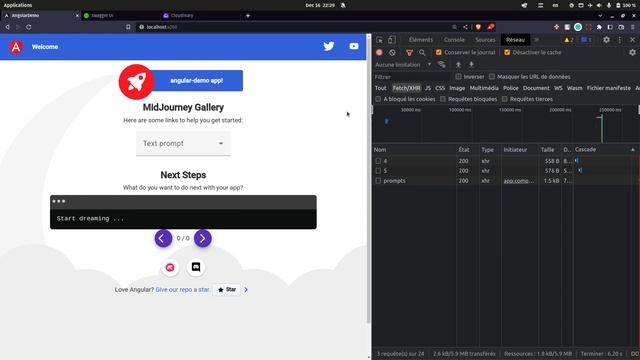This screenshot has width=640, height=360.
Task: Open network search with the magnifier icon
Action: click(x=422, y=53)
